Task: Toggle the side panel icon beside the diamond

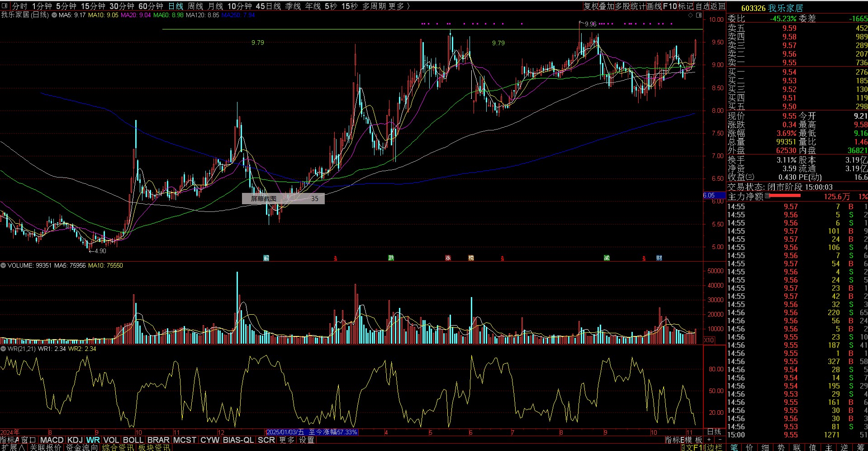Action: (x=699, y=15)
